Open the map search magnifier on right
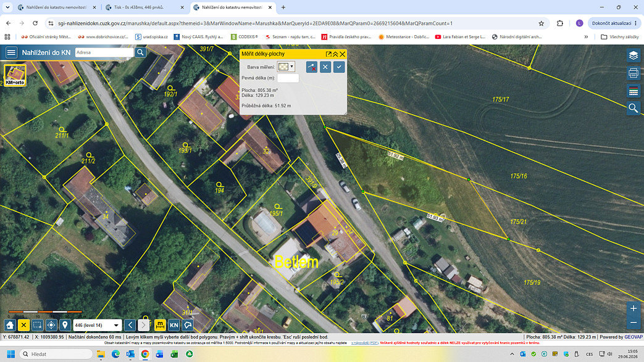 tap(634, 109)
